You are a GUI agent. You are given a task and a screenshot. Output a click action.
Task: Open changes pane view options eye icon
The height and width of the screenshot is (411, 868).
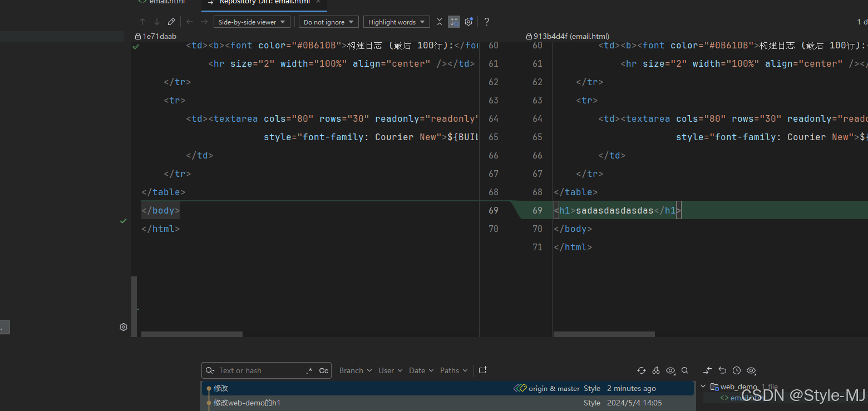(751, 370)
